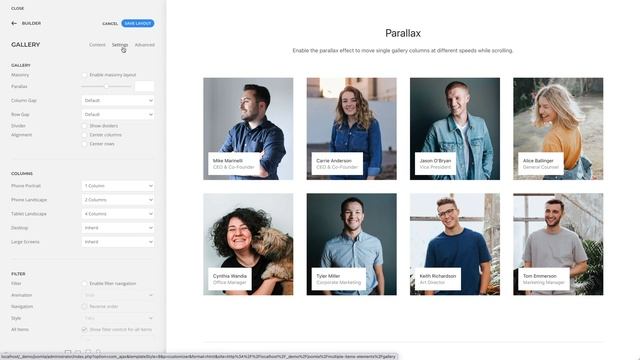The height and width of the screenshot is (360, 640).
Task: Open the Column Gap dropdown
Action: pos(118,100)
